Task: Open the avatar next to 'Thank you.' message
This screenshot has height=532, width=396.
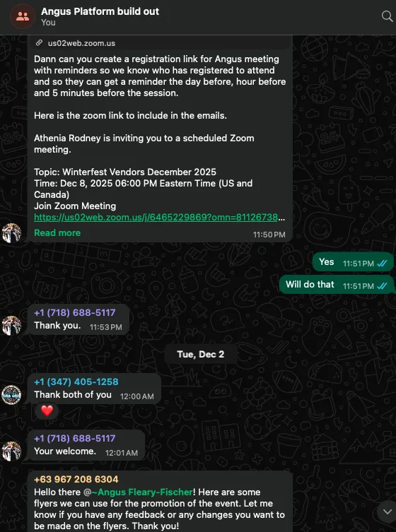Action: click(11, 326)
